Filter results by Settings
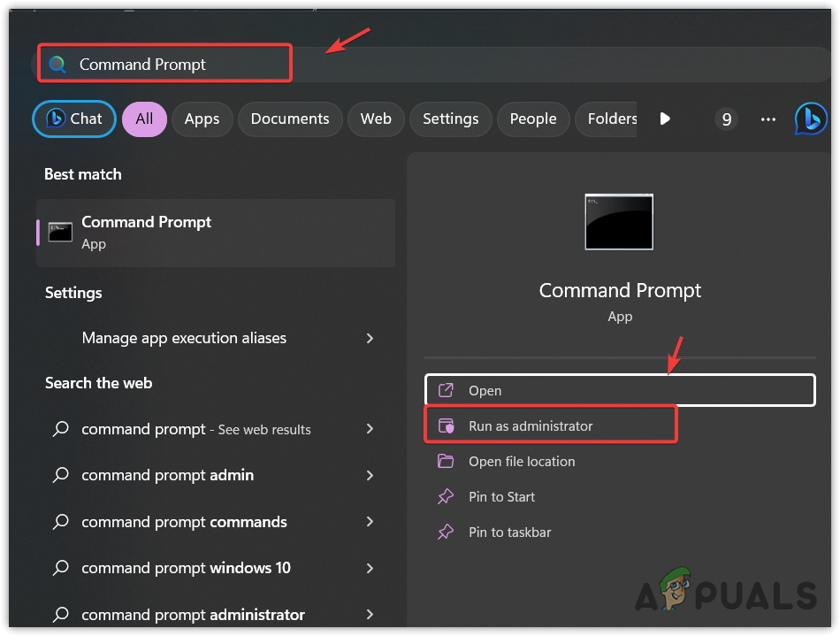The height and width of the screenshot is (636, 840). [450, 119]
